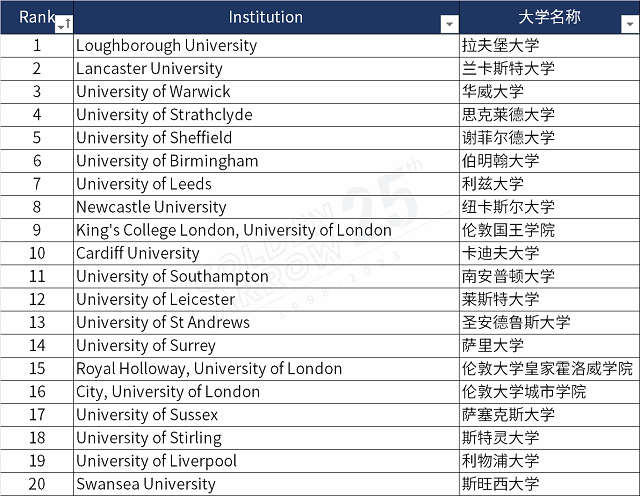Select the 斯旺西大学 cell
Viewport: 640px width, 496px height.
[x=549, y=484]
